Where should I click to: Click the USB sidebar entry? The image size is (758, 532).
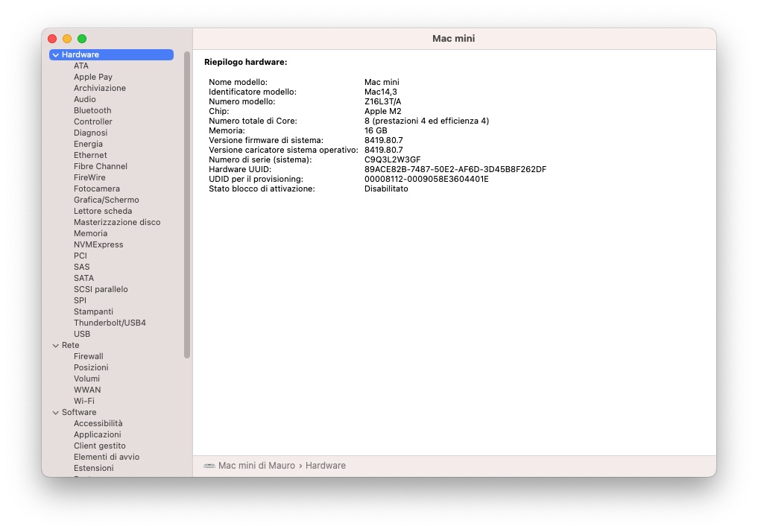point(82,334)
